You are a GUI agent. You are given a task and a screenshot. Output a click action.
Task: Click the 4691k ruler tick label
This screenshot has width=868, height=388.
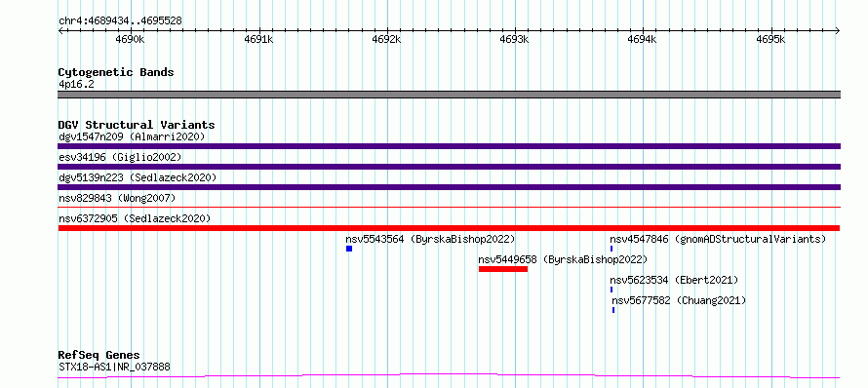(x=258, y=39)
